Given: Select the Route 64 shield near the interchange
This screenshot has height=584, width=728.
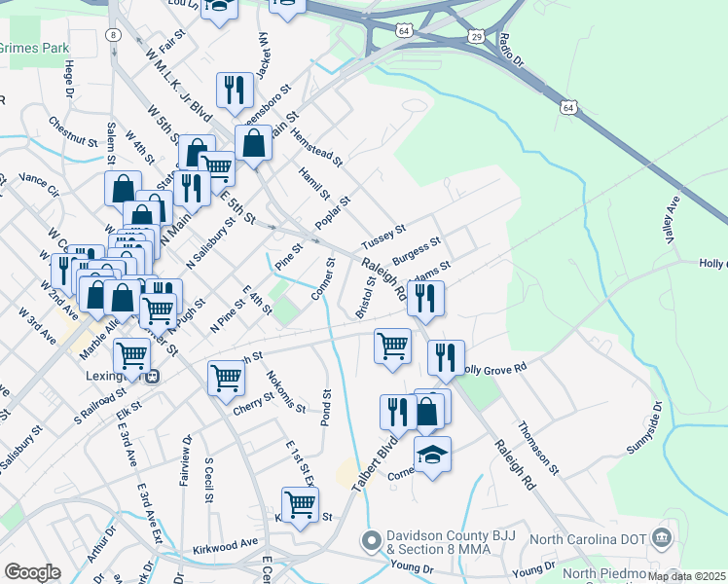Looking at the screenshot, I should point(404,30).
